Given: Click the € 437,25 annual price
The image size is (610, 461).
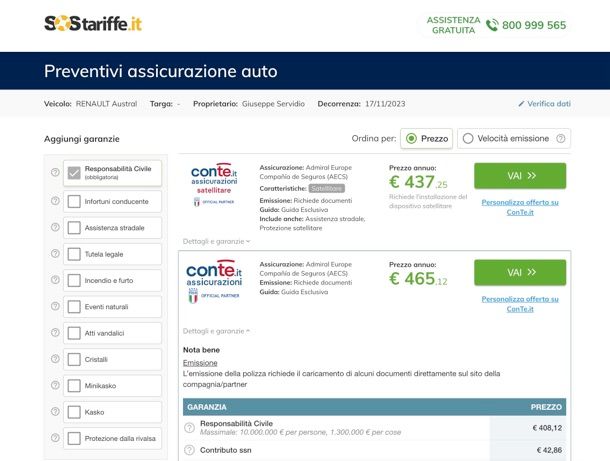Looking at the screenshot, I should 418,182.
